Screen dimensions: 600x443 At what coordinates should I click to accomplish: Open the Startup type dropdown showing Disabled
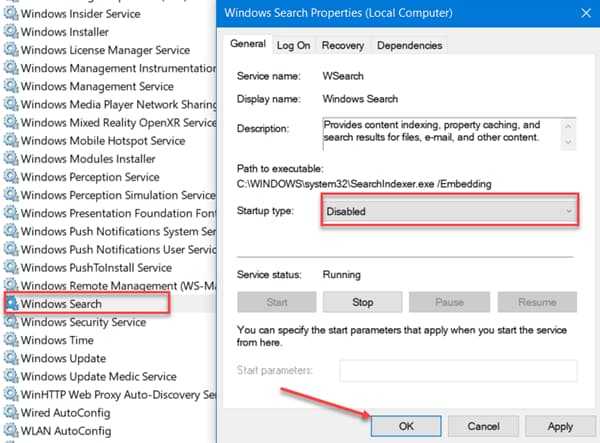[450, 211]
